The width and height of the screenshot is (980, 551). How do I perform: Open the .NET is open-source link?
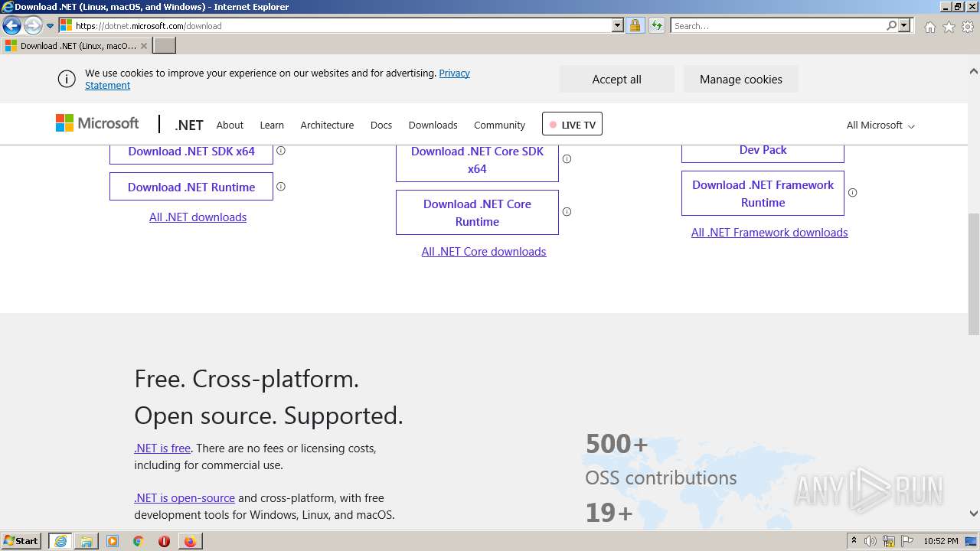click(185, 498)
